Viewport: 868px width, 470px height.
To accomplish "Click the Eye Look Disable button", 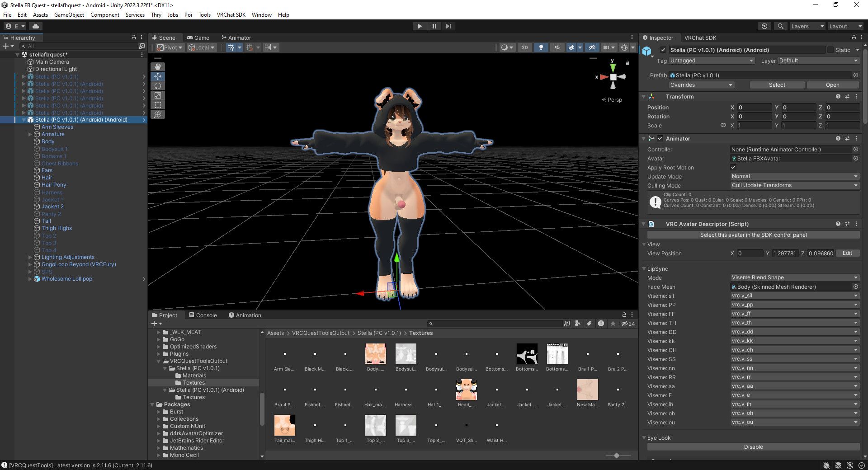I will pos(753,446).
